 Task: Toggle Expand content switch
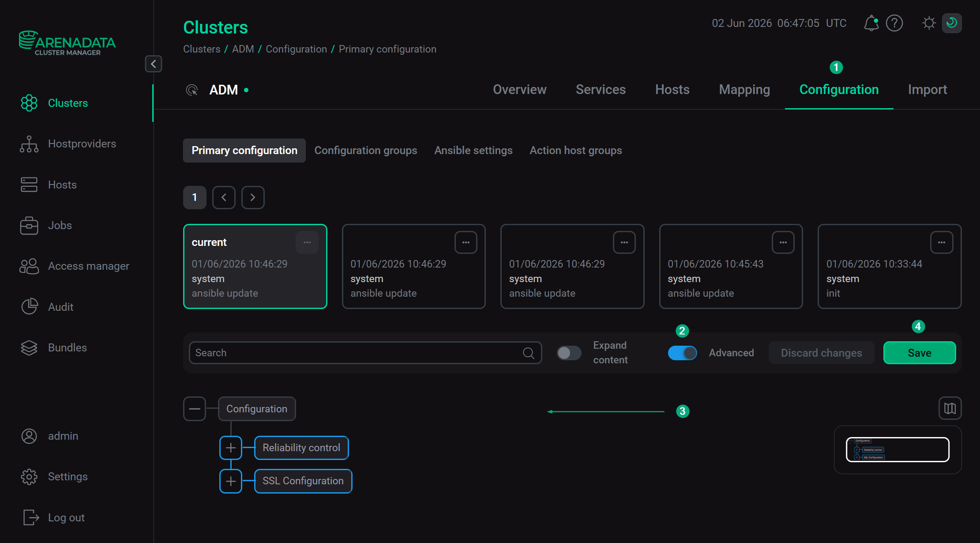[569, 353]
